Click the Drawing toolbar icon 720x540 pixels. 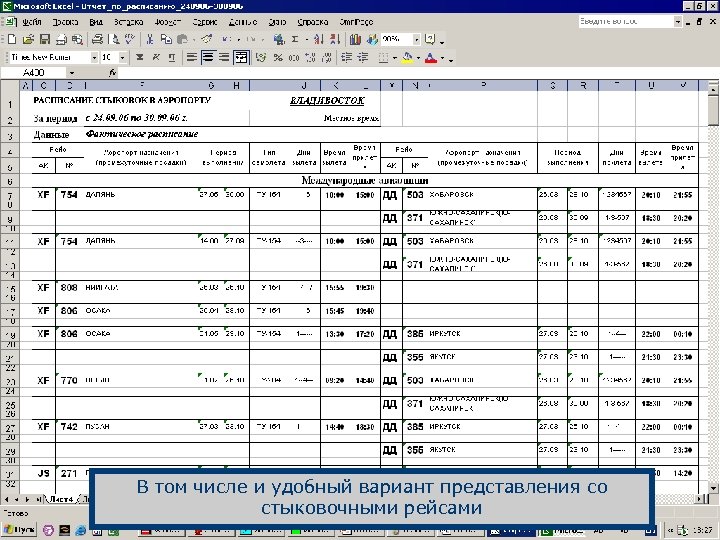point(371,39)
